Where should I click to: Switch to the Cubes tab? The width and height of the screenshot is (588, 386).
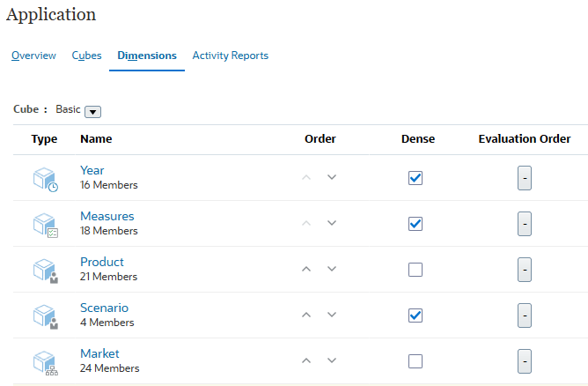pyautogui.click(x=87, y=56)
